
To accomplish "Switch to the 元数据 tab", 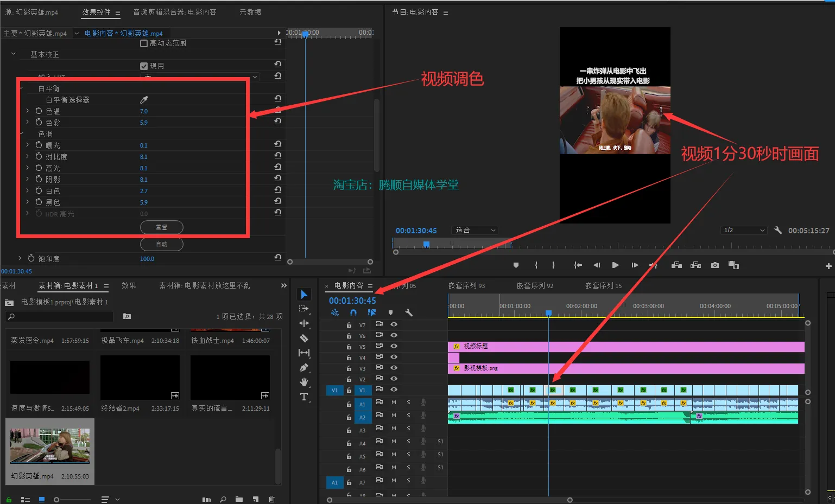I will pyautogui.click(x=250, y=12).
